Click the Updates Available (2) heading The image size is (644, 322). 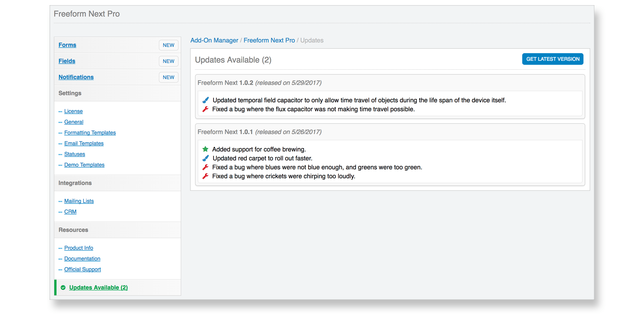[233, 60]
